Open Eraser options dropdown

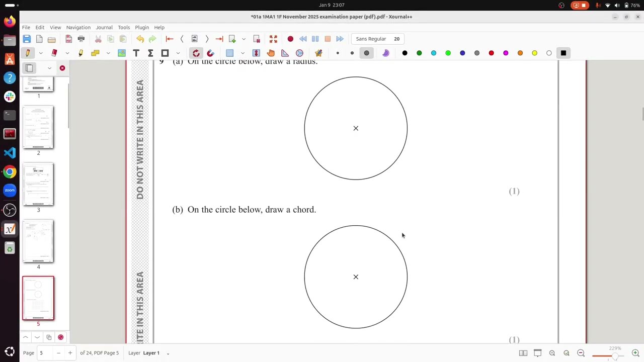[67, 53]
